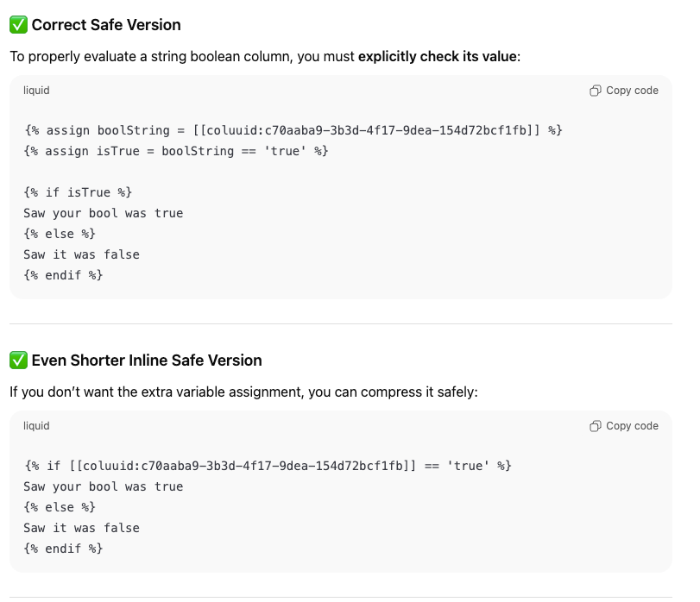Click the "assign isTrue" code line
Screen dimensions: 700x602
point(176,151)
